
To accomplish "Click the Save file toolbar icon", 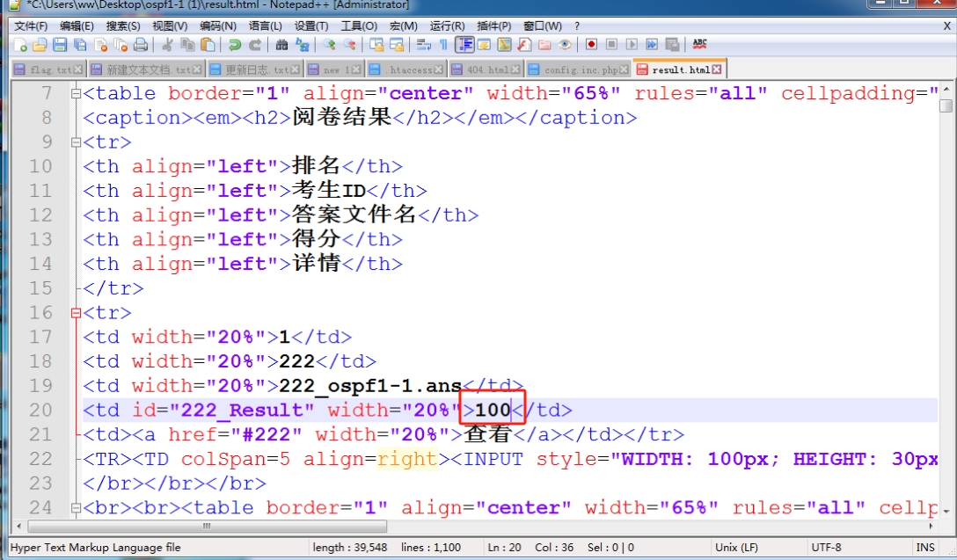I will tap(60, 45).
